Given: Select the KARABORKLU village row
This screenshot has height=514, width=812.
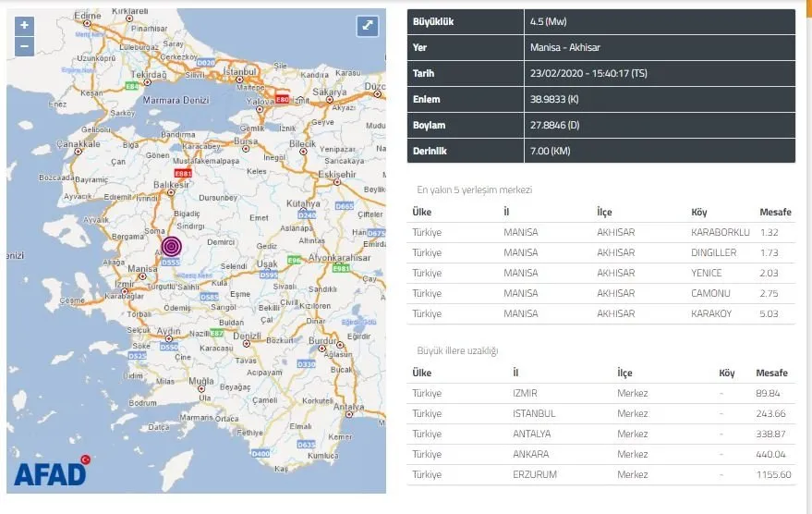Looking at the screenshot, I should (600, 232).
